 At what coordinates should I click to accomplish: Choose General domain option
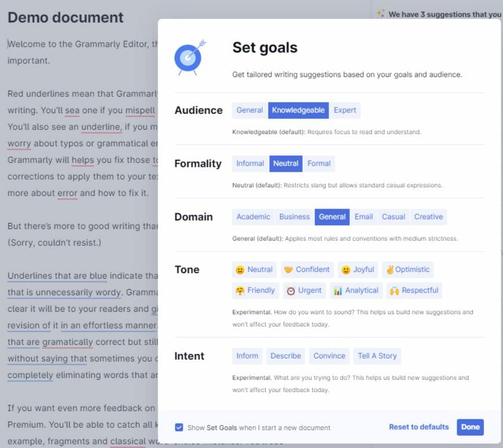(x=332, y=217)
